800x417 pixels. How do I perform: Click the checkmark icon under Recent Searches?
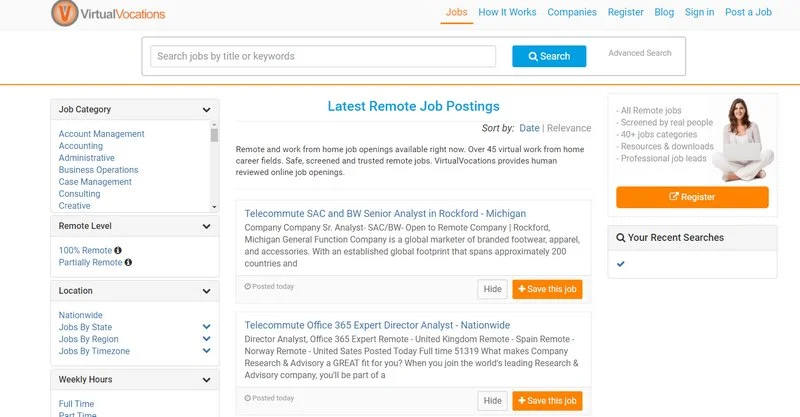620,264
